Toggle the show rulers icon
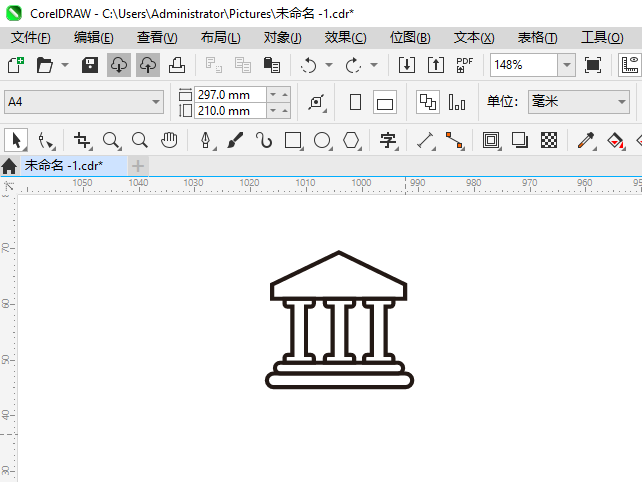 pos(630,65)
